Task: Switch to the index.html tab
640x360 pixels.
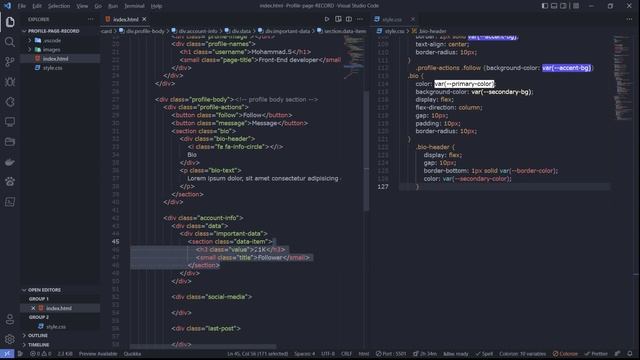Action: (126, 19)
